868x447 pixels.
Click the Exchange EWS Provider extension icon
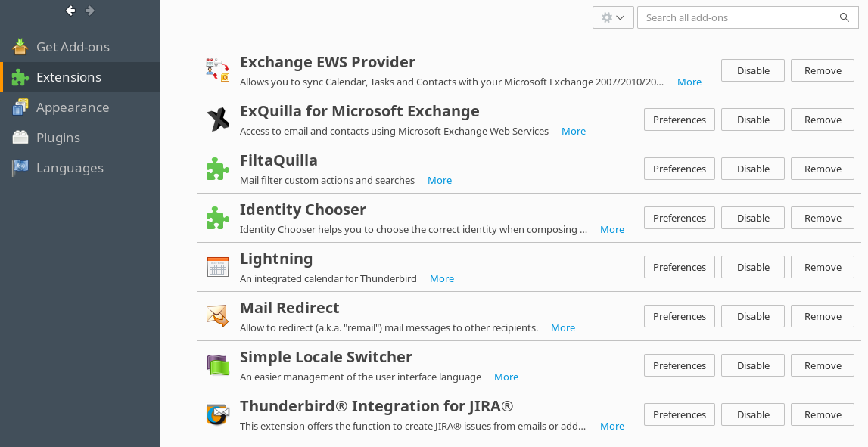pyautogui.click(x=218, y=70)
